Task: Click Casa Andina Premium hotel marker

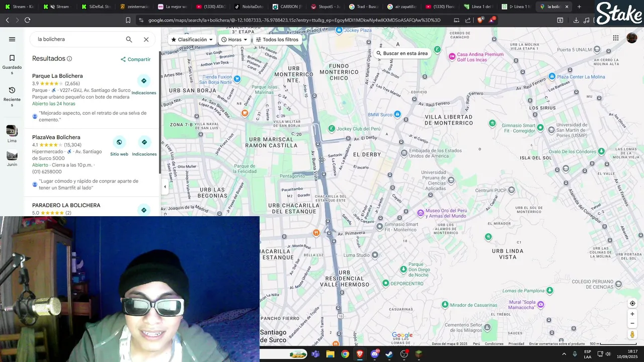Action: [x=452, y=56]
